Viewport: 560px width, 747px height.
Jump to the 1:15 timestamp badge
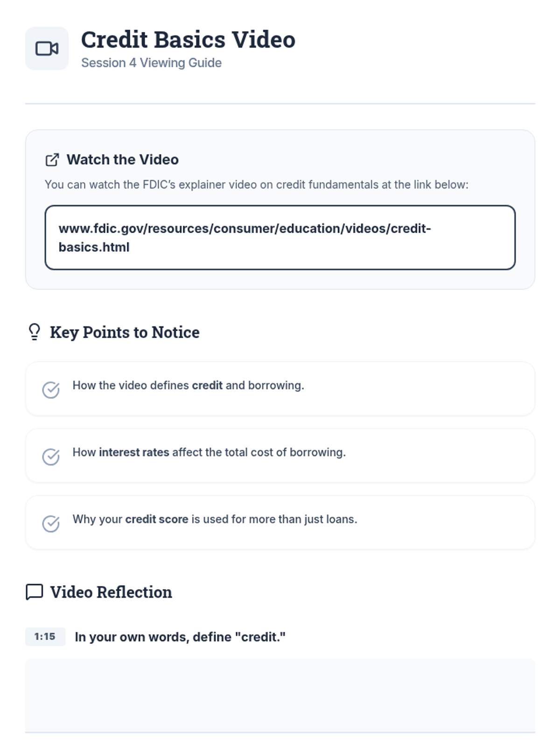(45, 636)
